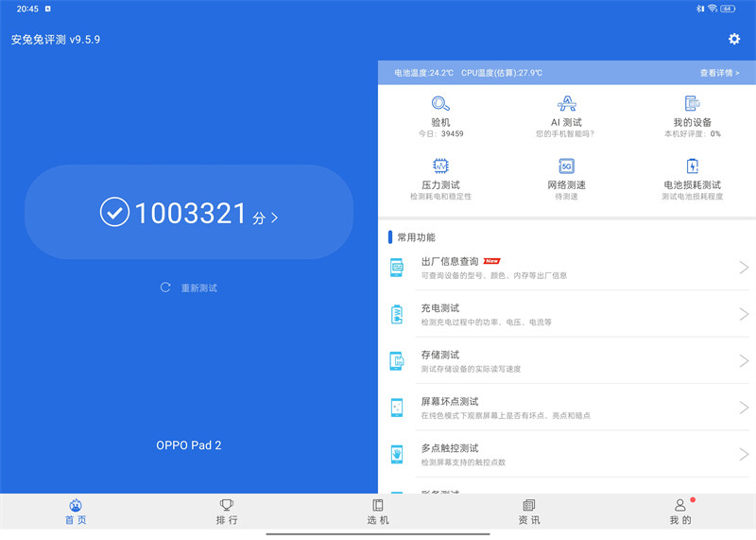Viewport: 756px width, 540px height.
Task: Tap the 本机好评度: 0% text
Action: click(x=692, y=133)
